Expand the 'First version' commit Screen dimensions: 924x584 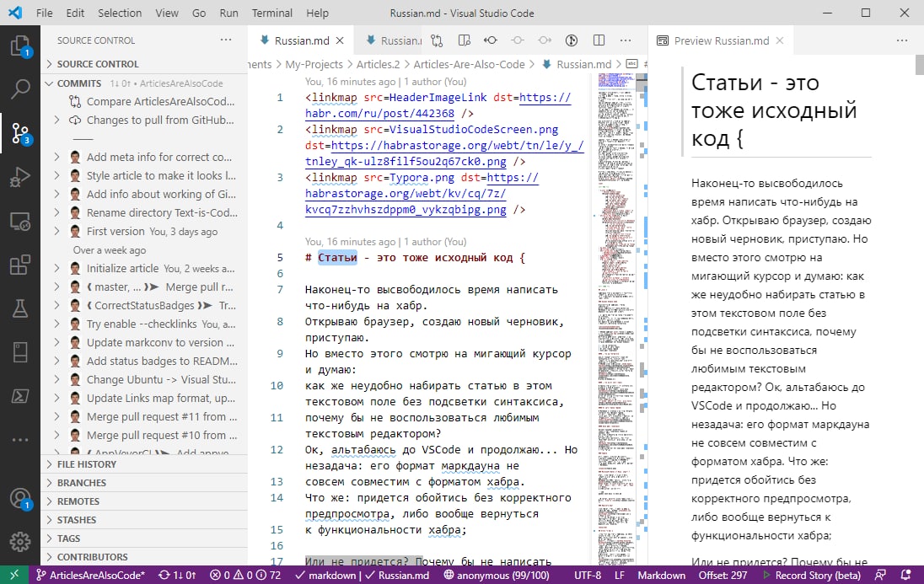[56, 231]
